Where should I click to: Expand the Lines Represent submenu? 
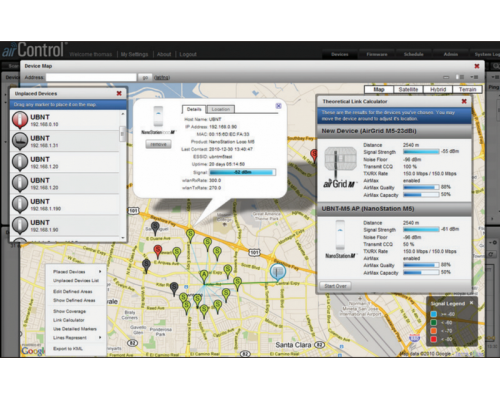point(77,338)
